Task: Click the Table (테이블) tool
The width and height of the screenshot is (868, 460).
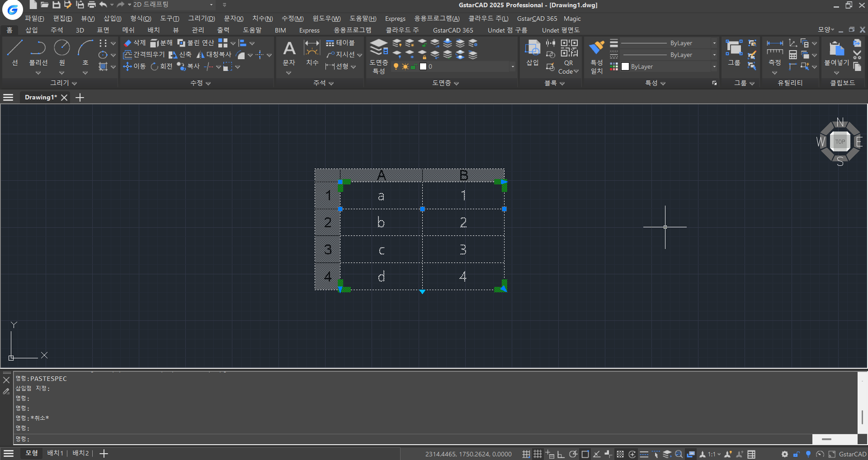Action: coord(340,43)
